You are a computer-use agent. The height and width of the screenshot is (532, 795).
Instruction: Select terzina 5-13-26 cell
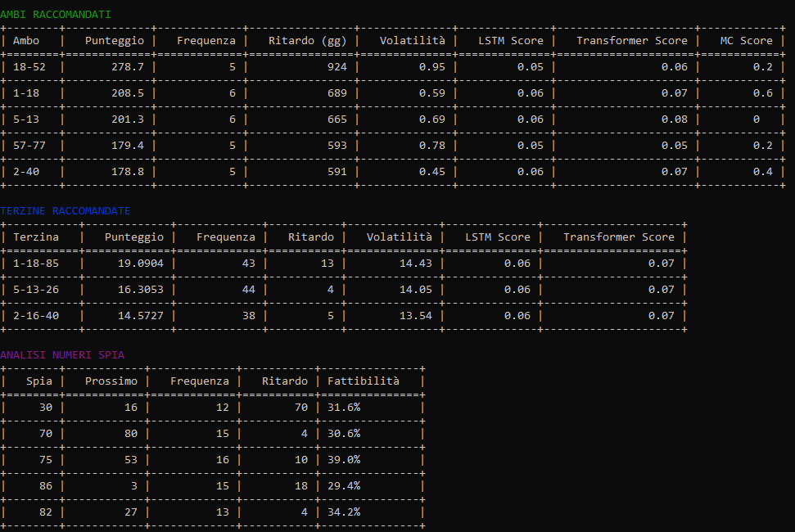tap(35, 289)
